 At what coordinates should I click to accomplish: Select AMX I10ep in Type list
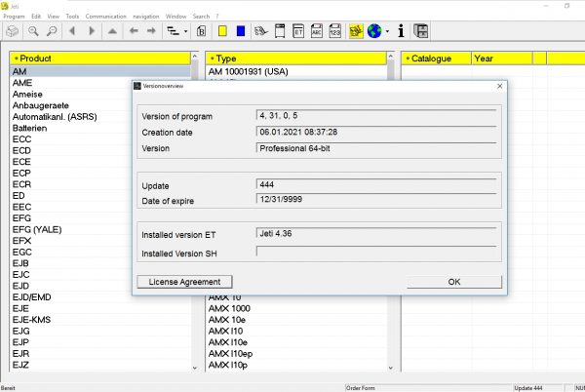point(230,354)
